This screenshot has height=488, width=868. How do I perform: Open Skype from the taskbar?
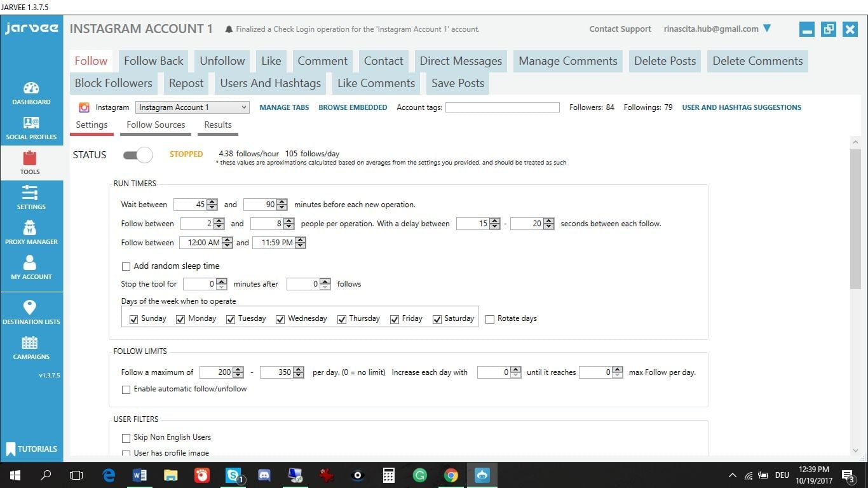[234, 475]
